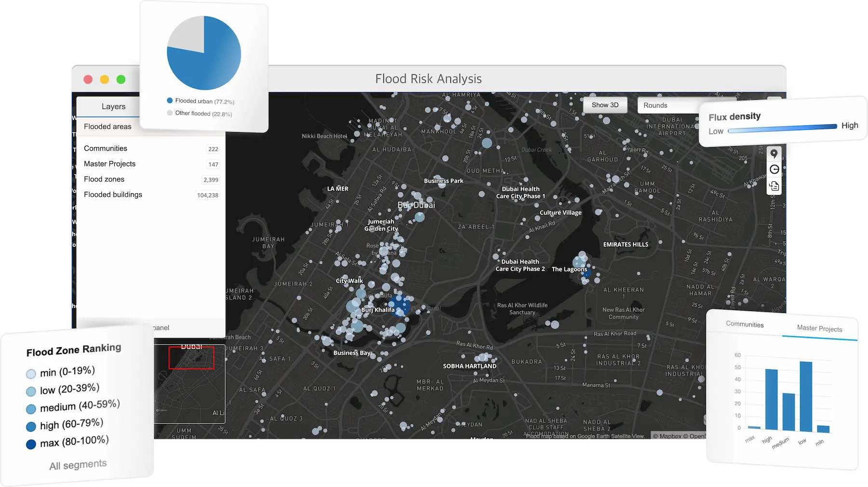Click the green maximize window dot
The image size is (868, 487).
click(121, 80)
